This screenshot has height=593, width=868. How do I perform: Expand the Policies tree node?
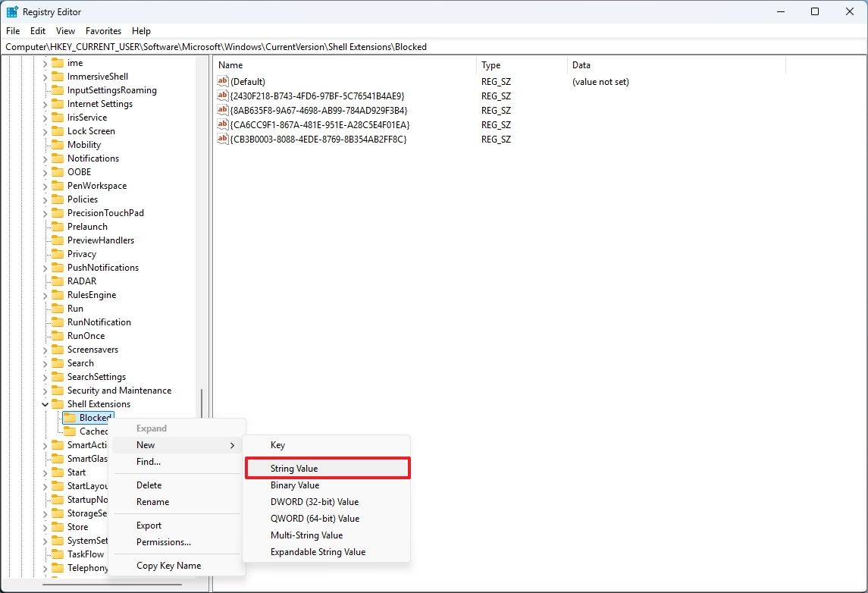point(46,199)
